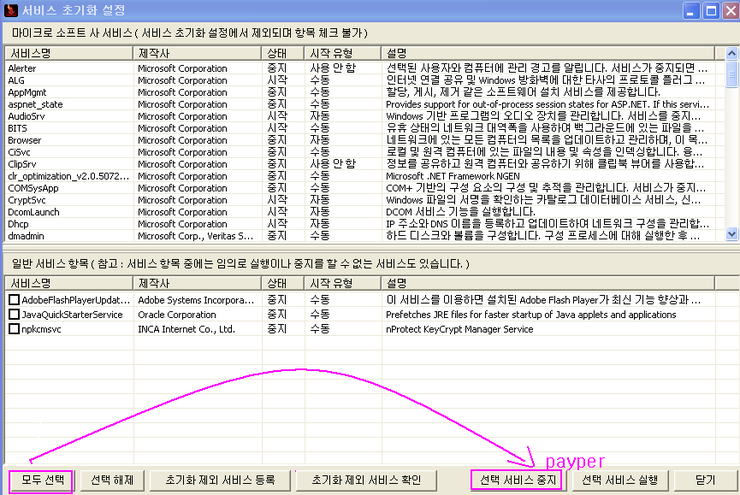Sort top list by 제작사 column header

coord(196,52)
